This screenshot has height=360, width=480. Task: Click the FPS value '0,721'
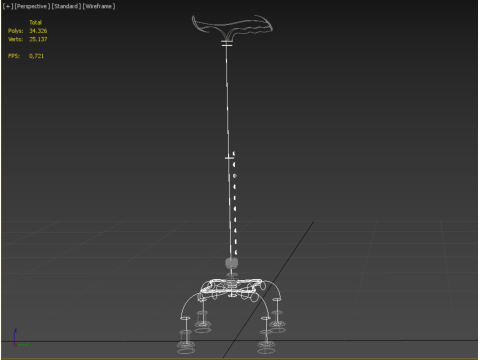(36, 56)
